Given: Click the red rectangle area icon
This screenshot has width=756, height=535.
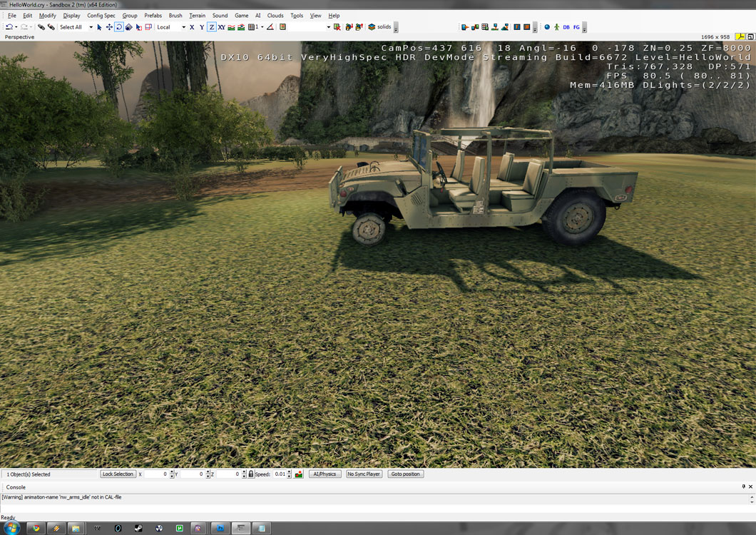Looking at the screenshot, I should pos(148,27).
